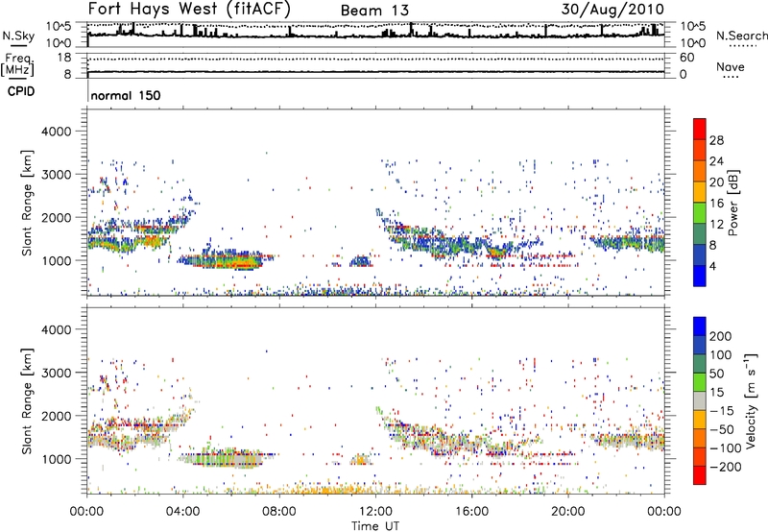Click the 'CPID' row label
The height and width of the screenshot is (532, 768).
(21, 91)
